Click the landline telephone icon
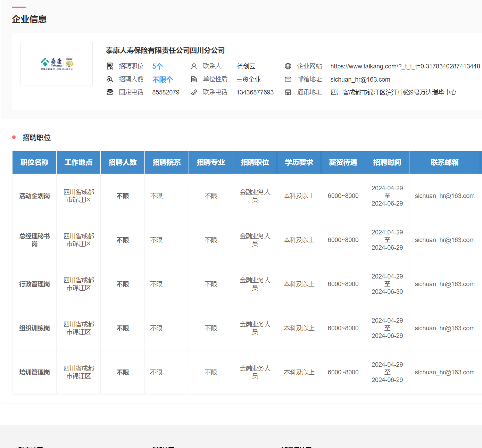 110,92
